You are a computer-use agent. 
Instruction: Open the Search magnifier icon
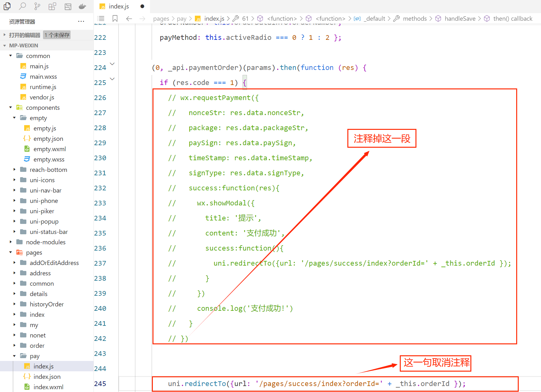[22, 6]
